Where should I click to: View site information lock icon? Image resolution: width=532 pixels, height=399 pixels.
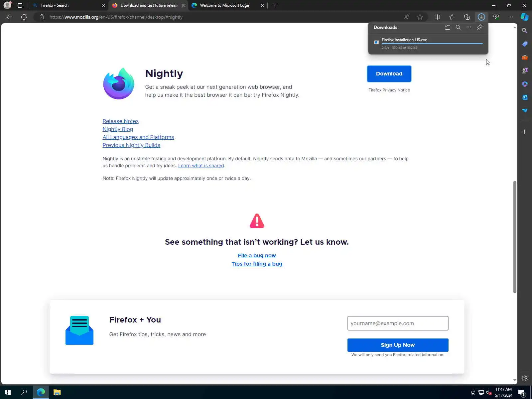(x=42, y=17)
